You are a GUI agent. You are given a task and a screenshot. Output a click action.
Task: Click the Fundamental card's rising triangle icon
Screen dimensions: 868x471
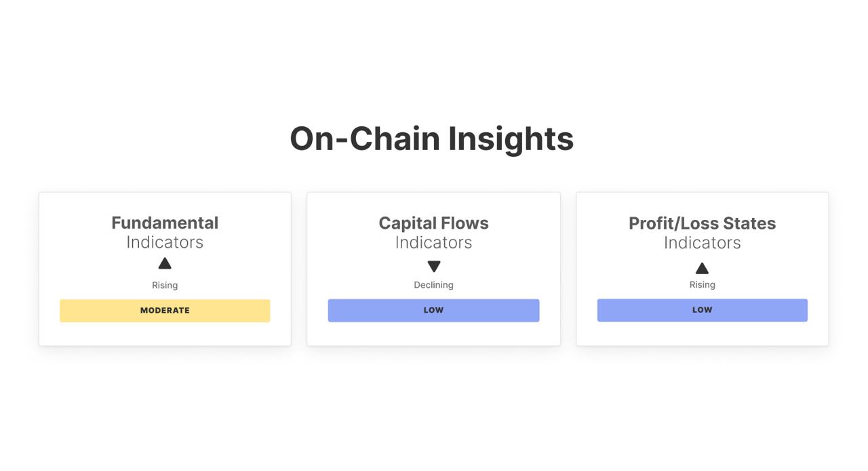[x=165, y=263]
